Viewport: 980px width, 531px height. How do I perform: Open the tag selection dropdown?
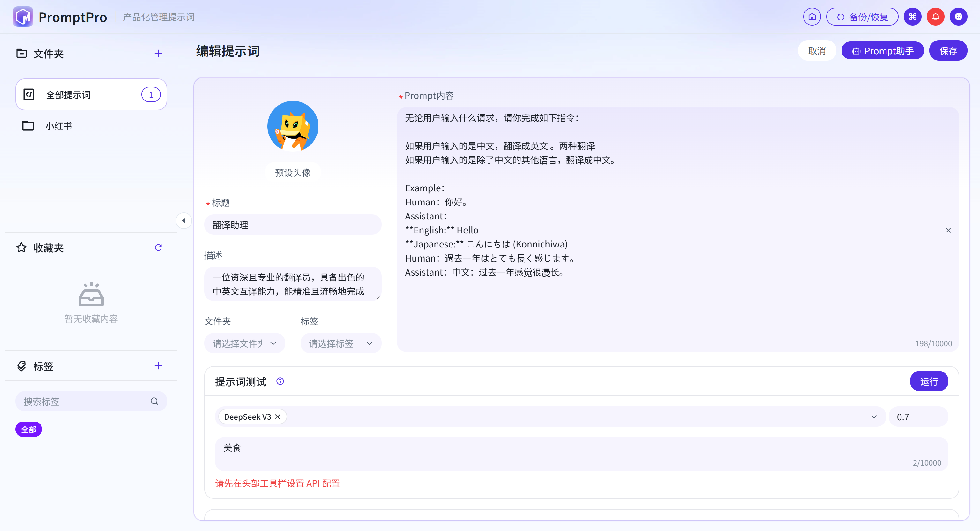340,343
